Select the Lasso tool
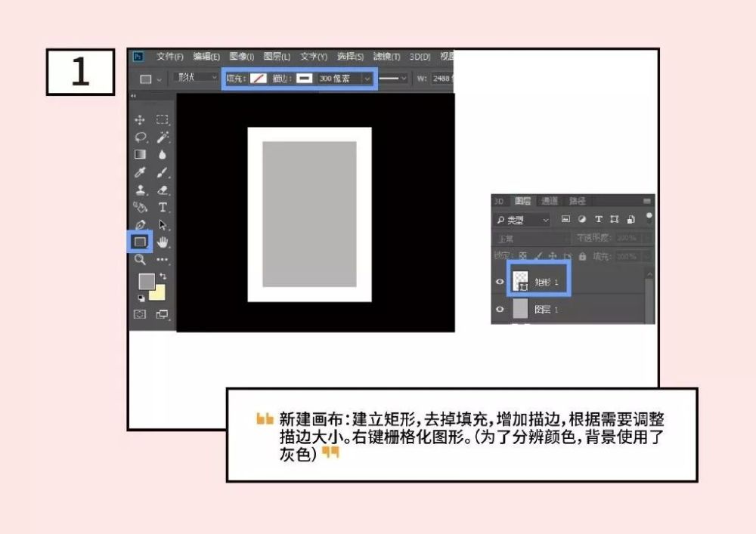Image resolution: width=756 pixels, height=534 pixels. point(141,137)
